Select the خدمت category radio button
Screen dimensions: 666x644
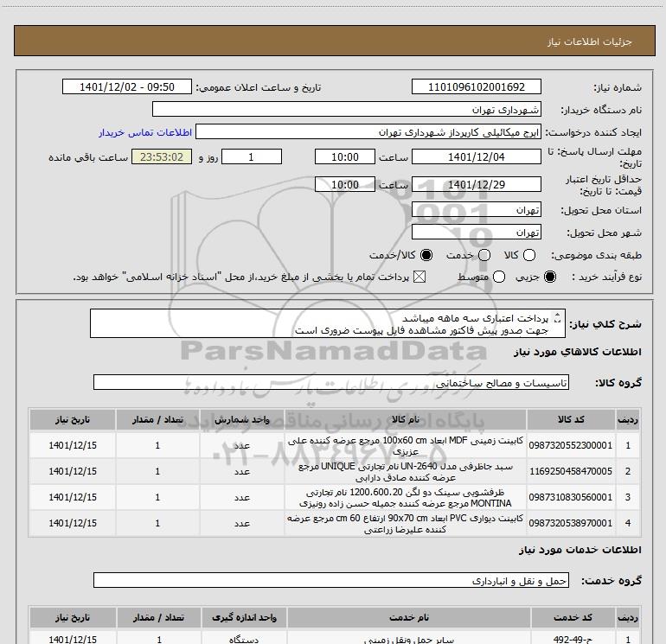(484, 255)
